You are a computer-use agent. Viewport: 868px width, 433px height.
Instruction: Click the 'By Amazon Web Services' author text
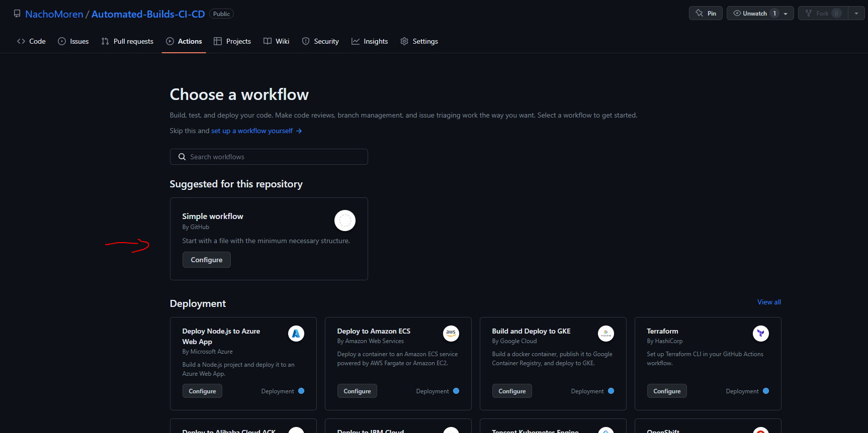click(371, 341)
